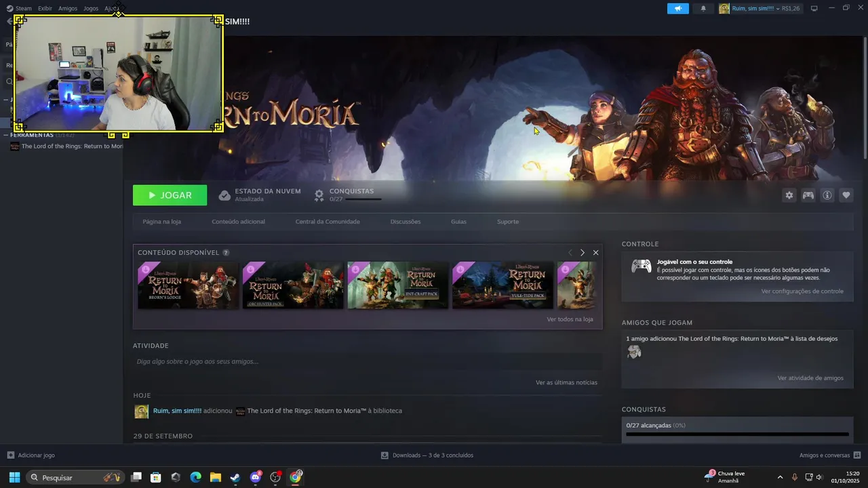
Task: Open File Explorer taskbar icon
Action: [215, 477]
